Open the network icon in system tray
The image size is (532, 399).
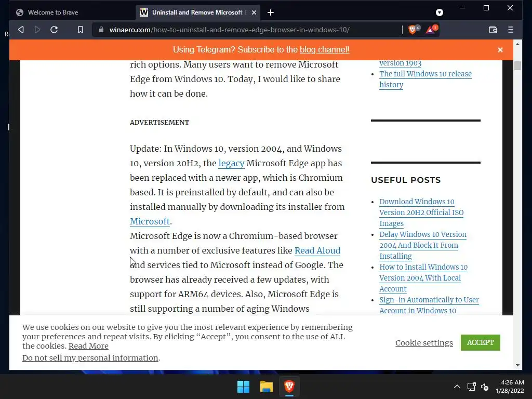(x=471, y=387)
